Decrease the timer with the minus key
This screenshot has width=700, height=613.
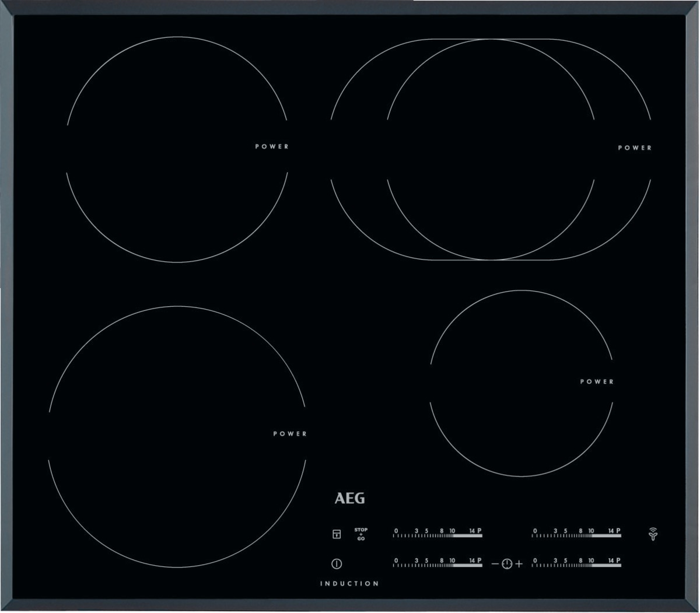pos(495,564)
